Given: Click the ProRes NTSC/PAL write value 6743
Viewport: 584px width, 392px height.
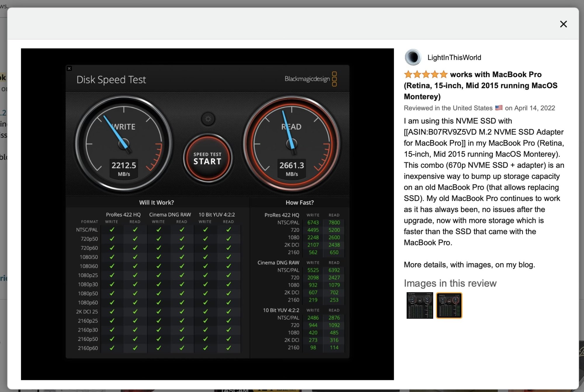Looking at the screenshot, I should tap(313, 223).
